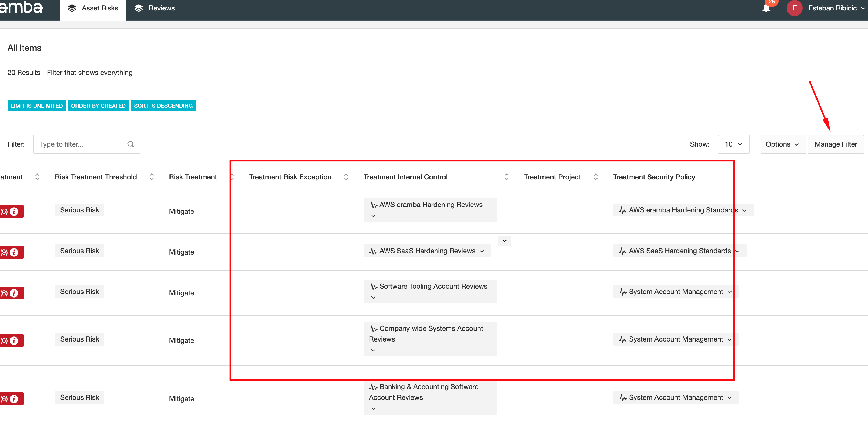Click the search magnifier in the filter box
The image size is (868, 435).
(131, 144)
